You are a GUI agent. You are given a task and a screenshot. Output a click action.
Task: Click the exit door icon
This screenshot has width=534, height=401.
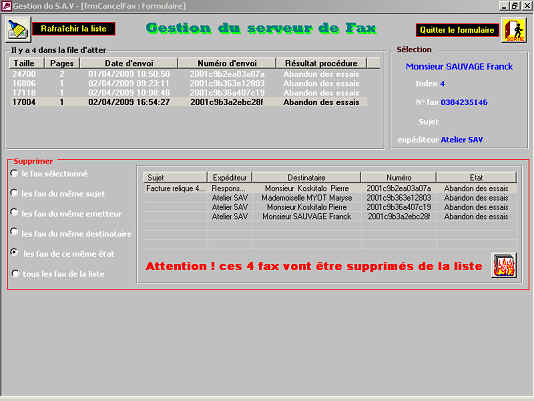514,30
